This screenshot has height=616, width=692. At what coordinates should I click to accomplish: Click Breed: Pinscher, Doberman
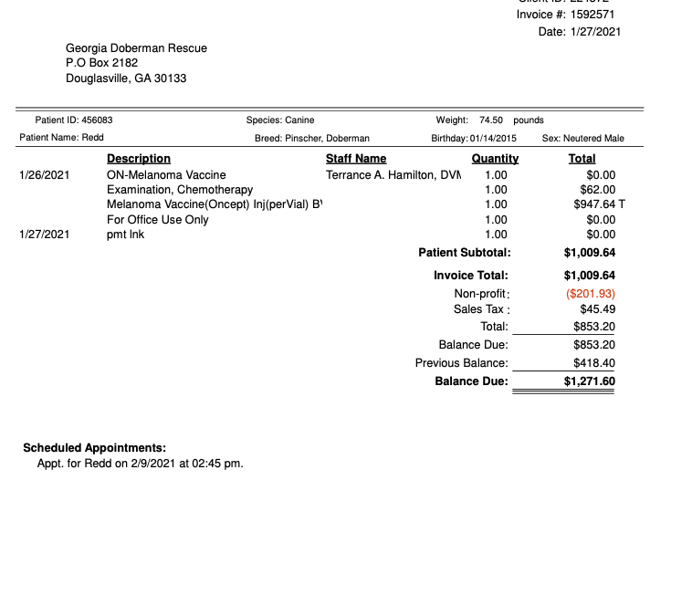coord(312,138)
